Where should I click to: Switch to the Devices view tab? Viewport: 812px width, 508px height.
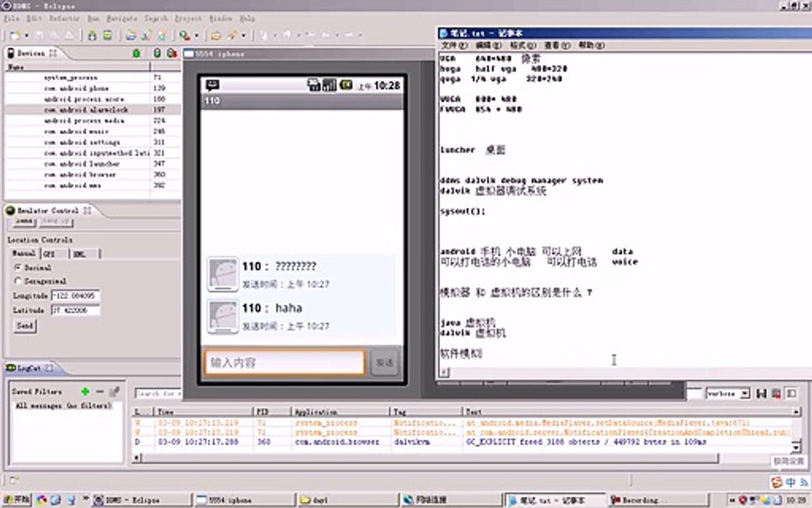pyautogui.click(x=31, y=53)
